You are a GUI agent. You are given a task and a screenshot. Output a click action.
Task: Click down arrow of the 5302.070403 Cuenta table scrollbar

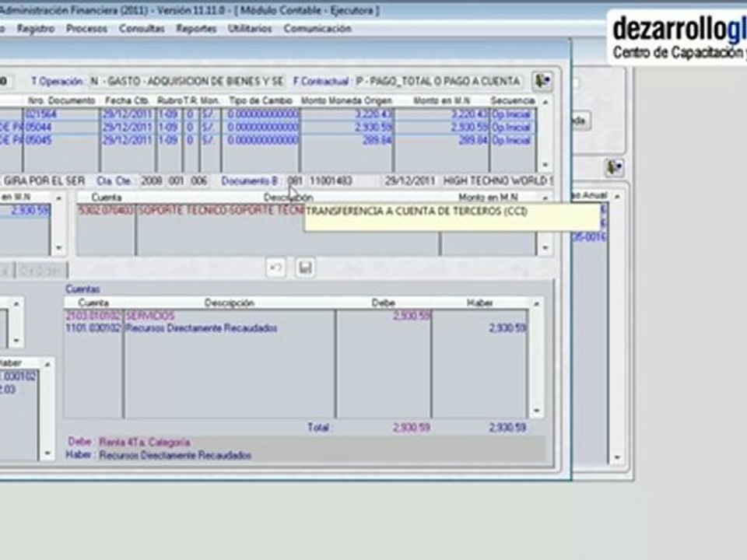[545, 247]
